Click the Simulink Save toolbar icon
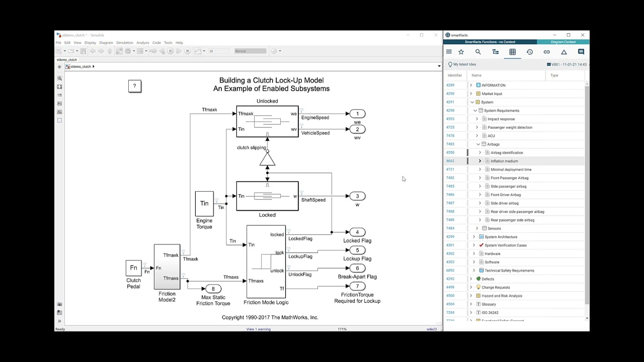This screenshot has width=644, height=362. point(83,51)
